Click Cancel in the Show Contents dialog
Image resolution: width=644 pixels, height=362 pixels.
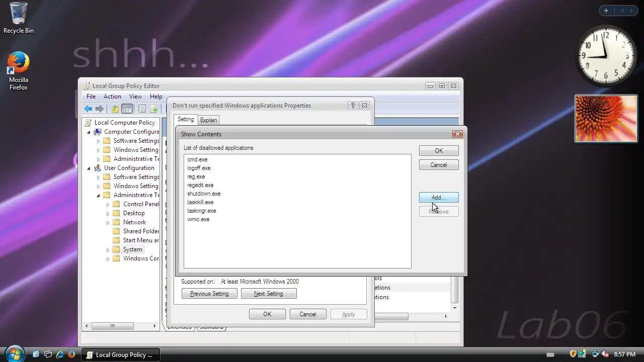pos(439,165)
